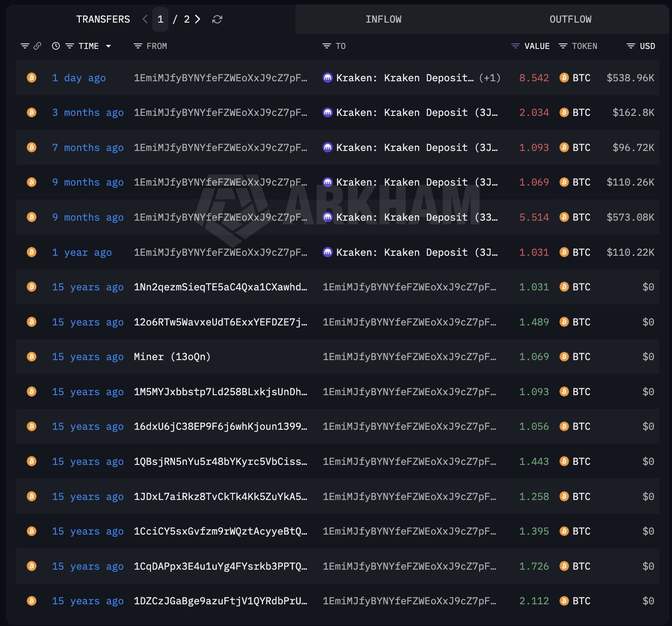672x626 pixels.
Task: Open the '1 day ago' transaction link
Action: pyautogui.click(x=79, y=78)
